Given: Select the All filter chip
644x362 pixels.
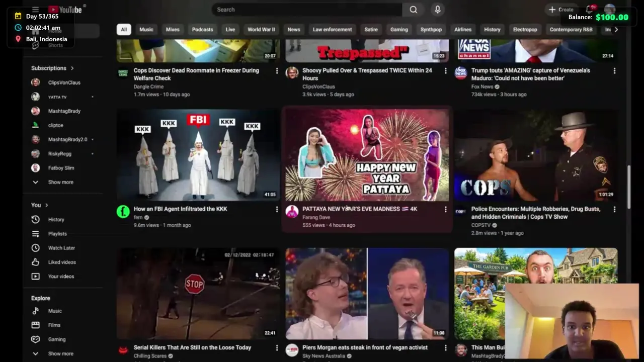Looking at the screenshot, I should coord(124,30).
